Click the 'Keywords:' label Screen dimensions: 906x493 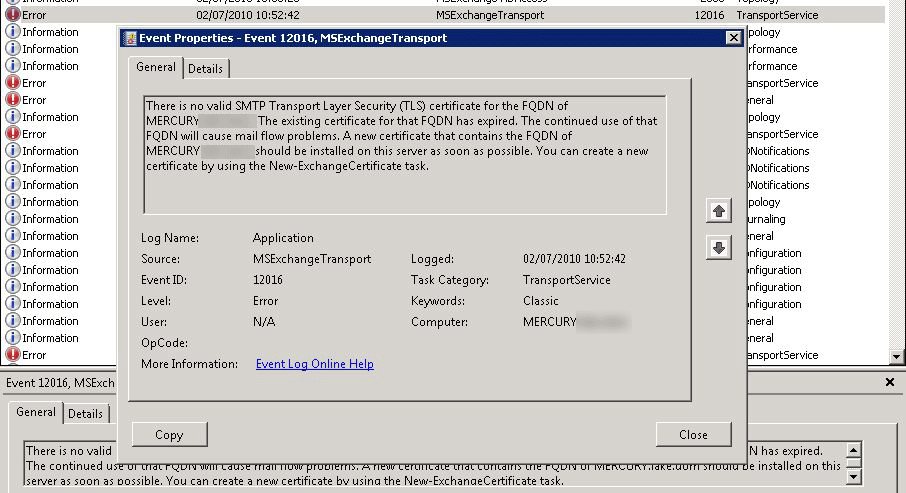(x=438, y=301)
